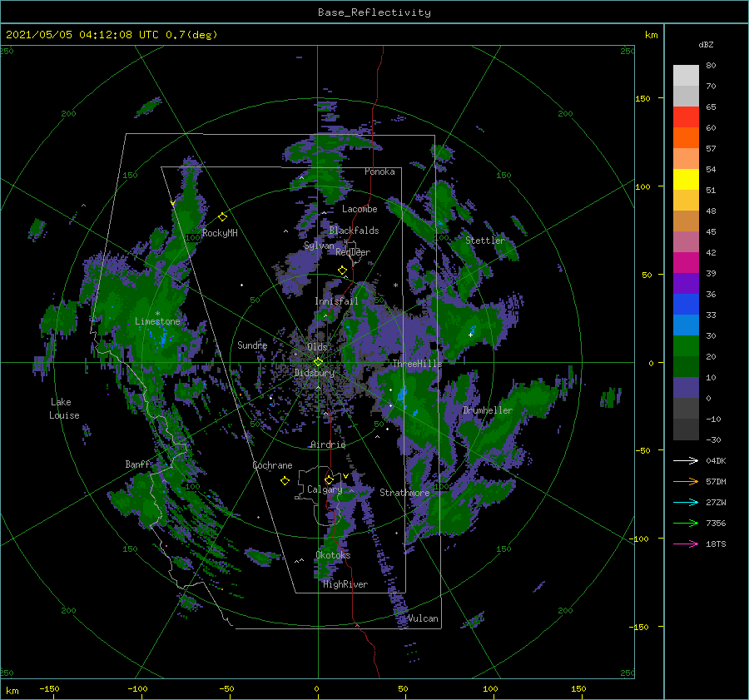
Task: Click the bright yellow swatch between 54 and 51 dBZ
Action: [686, 180]
